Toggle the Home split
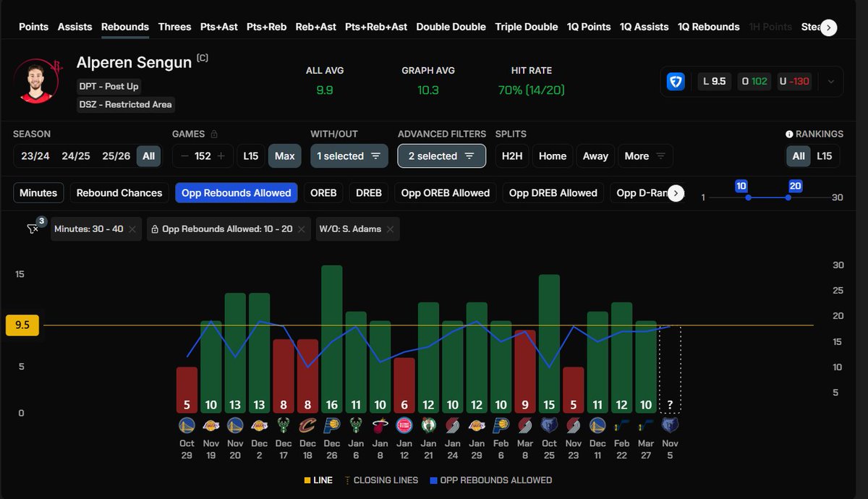Screen dimensions: 868x499 [553, 156]
